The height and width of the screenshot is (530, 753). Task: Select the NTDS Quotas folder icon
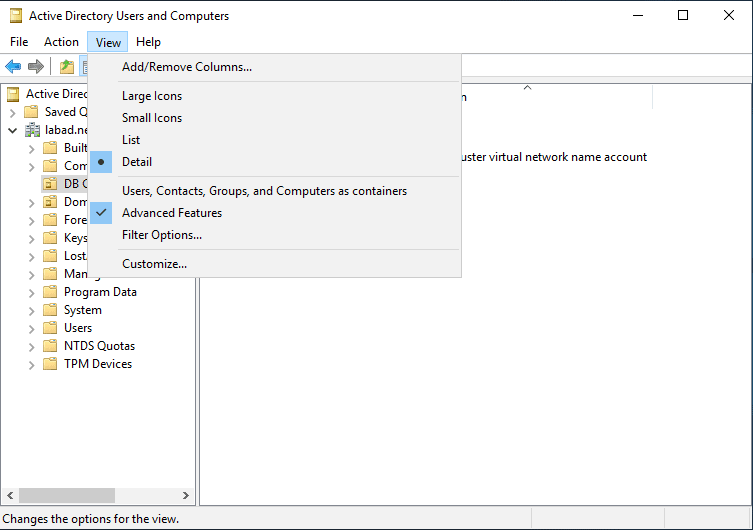click(50, 346)
